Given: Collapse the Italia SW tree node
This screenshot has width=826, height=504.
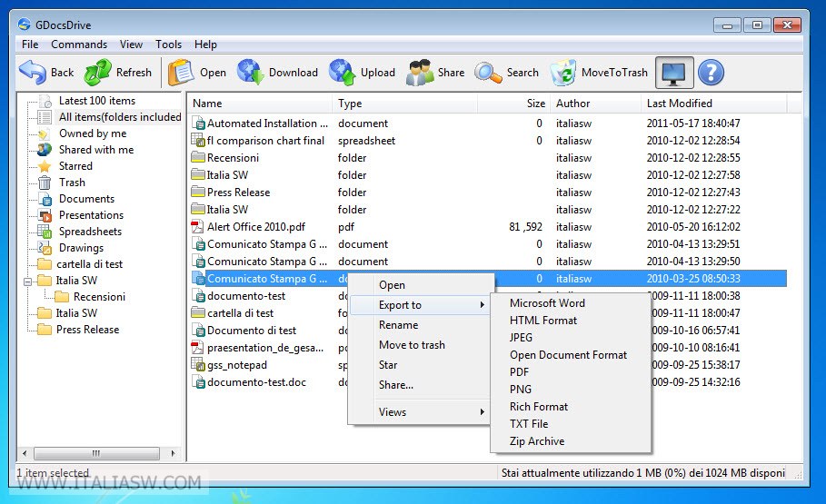Looking at the screenshot, I should pyautogui.click(x=27, y=281).
